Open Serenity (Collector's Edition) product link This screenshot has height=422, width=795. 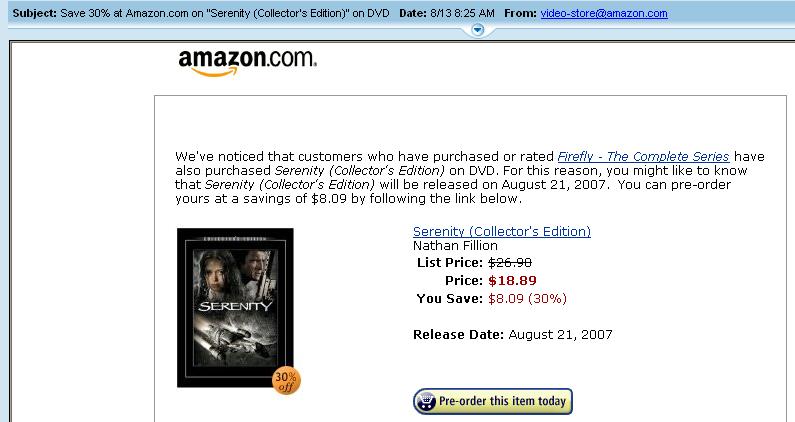pyautogui.click(x=502, y=231)
